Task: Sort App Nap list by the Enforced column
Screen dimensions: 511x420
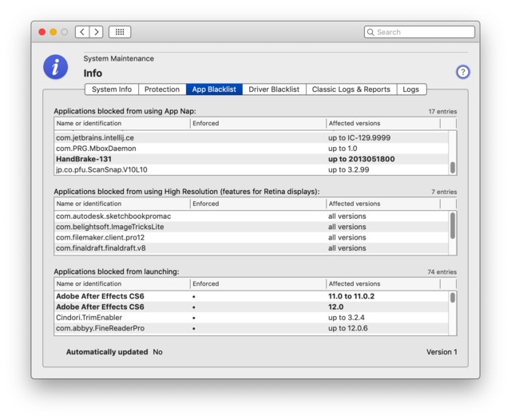Action: [258, 123]
